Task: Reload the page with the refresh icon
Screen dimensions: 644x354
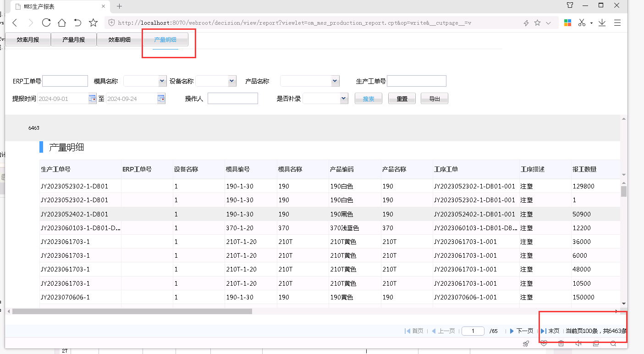Action: point(46,22)
